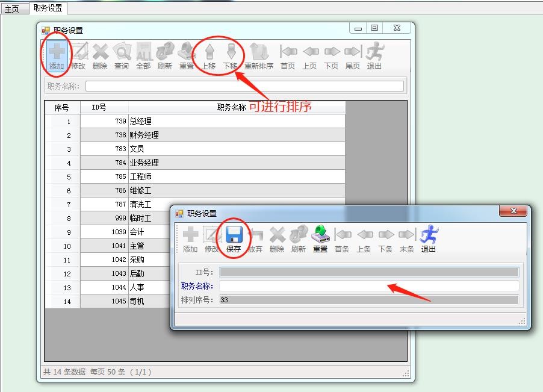Open 查询 search tool in main toolbar
Screen dimensions: 543x392
pos(122,56)
